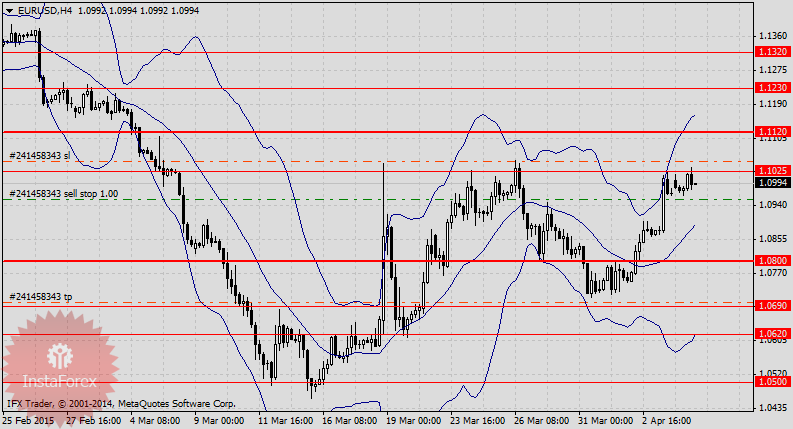
Task: Select the #241458343 sl order label
Action: [40, 156]
